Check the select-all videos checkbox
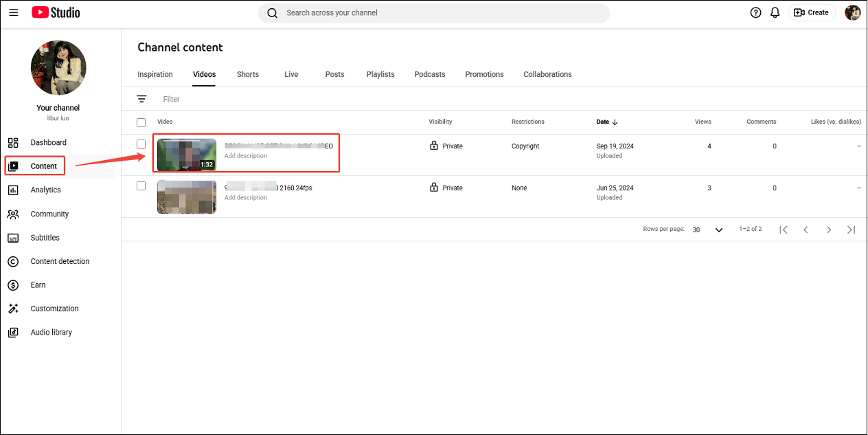The width and height of the screenshot is (868, 435). [x=141, y=122]
